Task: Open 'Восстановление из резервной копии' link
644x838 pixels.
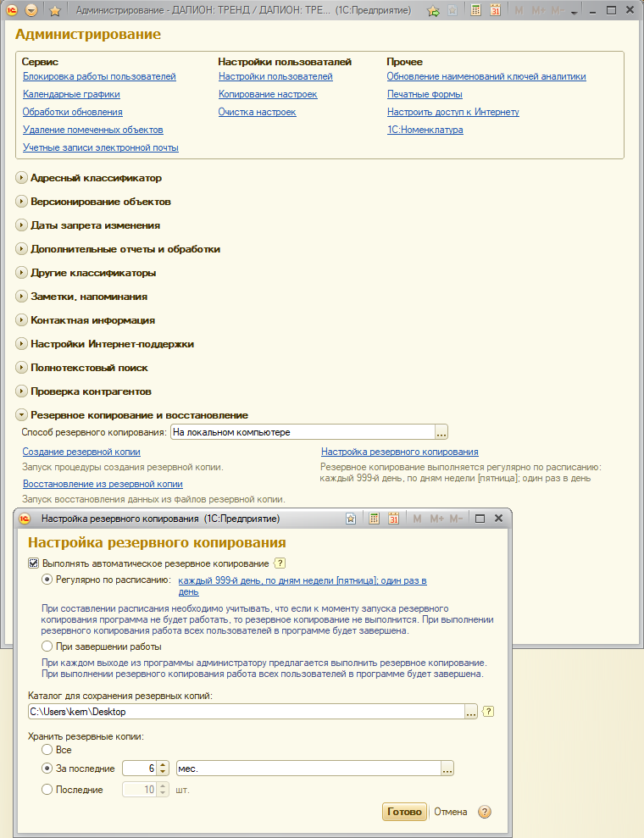Action: [103, 484]
